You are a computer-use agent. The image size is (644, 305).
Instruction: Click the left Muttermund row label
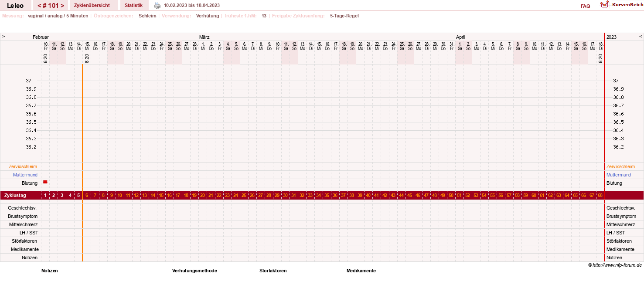[25, 175]
